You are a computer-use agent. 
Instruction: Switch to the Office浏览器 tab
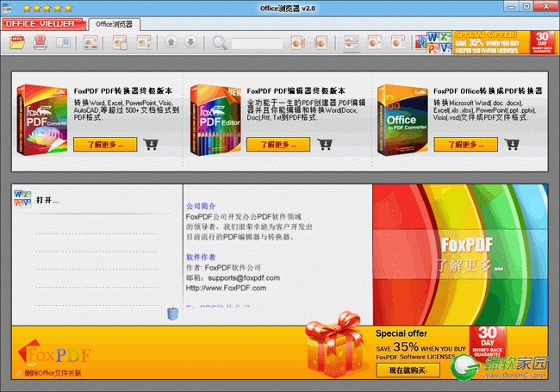click(x=115, y=24)
